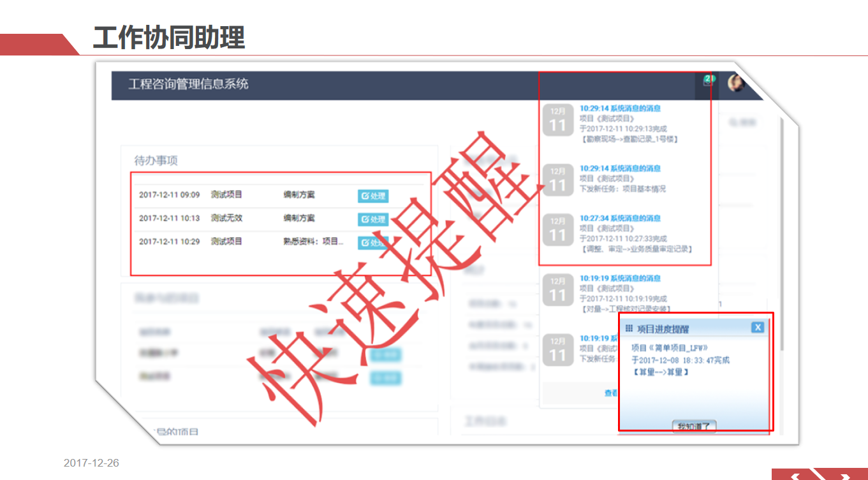The width and height of the screenshot is (868, 480).
Task: Click 于2017-12-11 10:29:13完成 text
Action: click(623, 129)
